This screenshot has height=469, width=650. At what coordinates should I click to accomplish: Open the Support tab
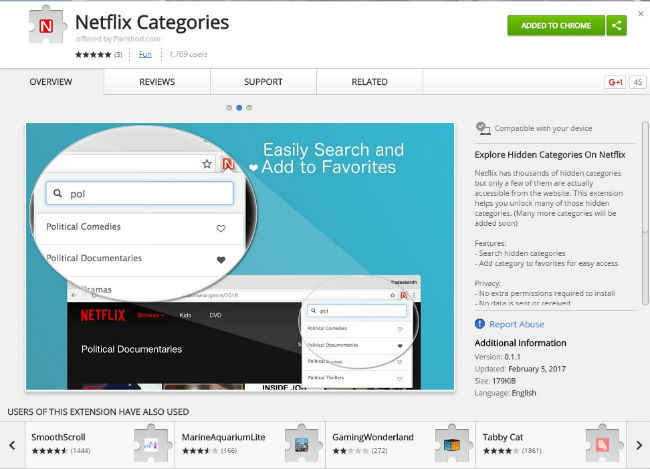263,82
